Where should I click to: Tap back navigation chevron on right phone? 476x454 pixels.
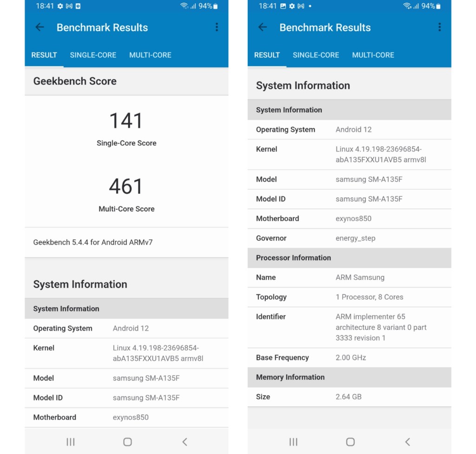[x=407, y=442]
